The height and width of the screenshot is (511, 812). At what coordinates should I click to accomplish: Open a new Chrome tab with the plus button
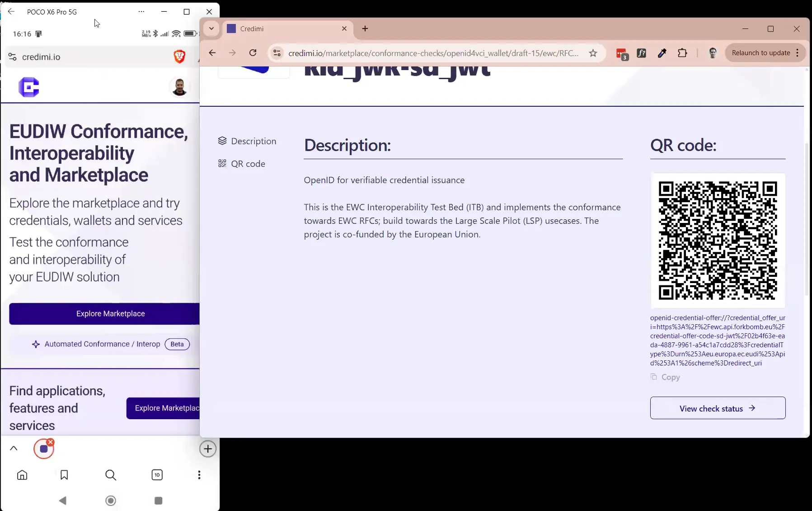tap(365, 28)
